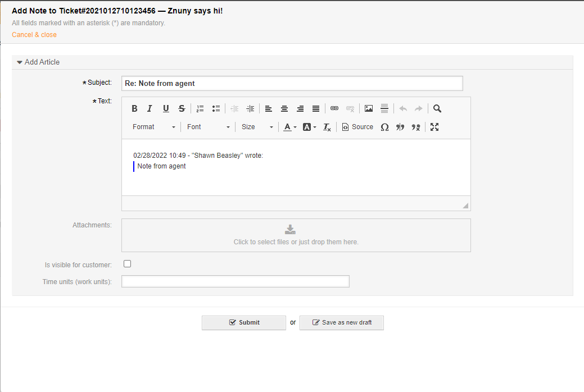
Task: Open the Size dropdown
Action: point(257,127)
